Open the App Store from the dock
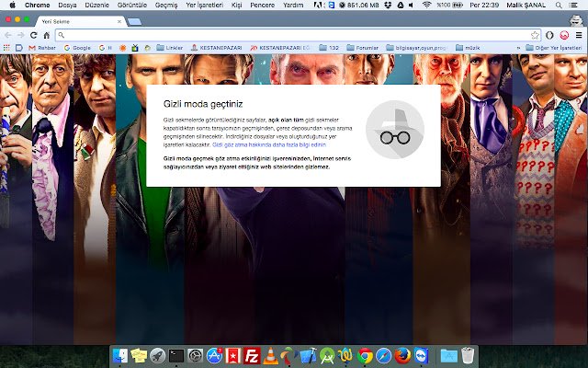588x368 pixels. 214,356
